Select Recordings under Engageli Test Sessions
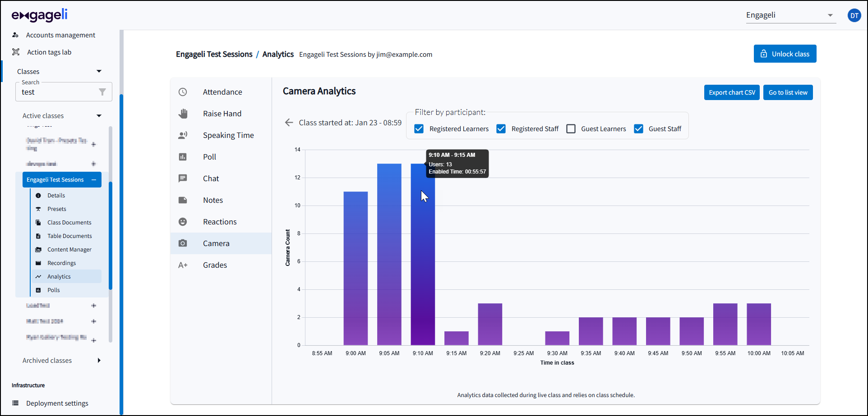Screen dimensions: 868x416 [61, 263]
